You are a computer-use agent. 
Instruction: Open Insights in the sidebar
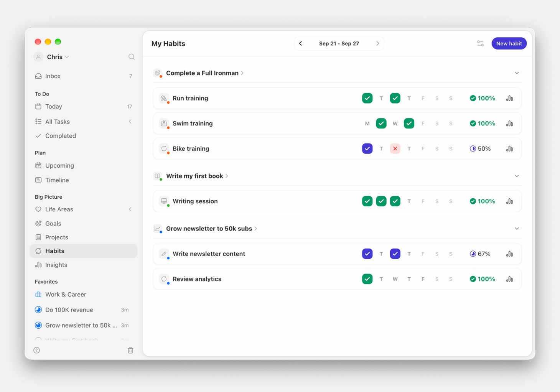pyautogui.click(x=83, y=265)
